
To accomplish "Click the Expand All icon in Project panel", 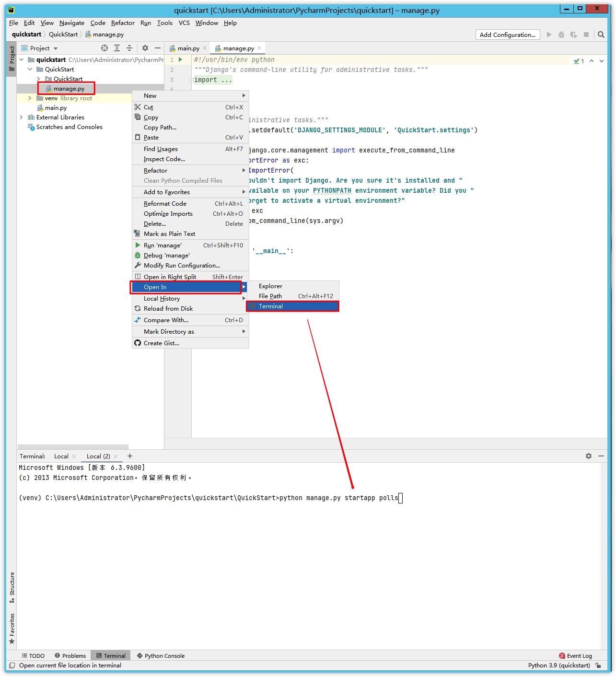I will tap(117, 48).
